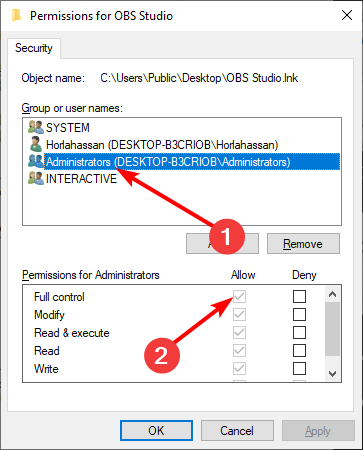This screenshot has width=363, height=450.
Task: Tick Deny for Modify
Action: click(299, 314)
